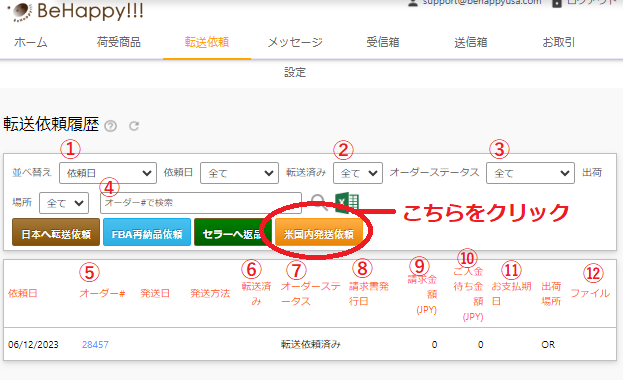Viewport: 623px width, 380px height.
Task: Click the FBA再納品依頼 button
Action: [147, 232]
